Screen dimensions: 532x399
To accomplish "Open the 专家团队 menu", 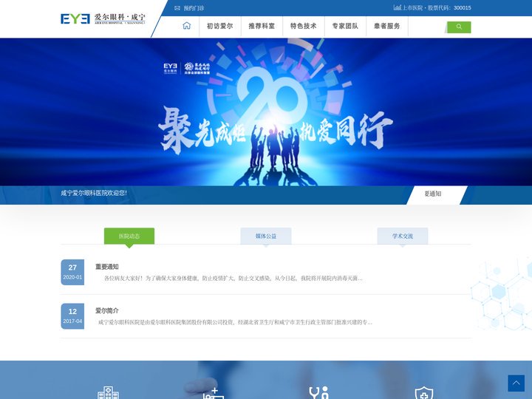I will click(x=345, y=26).
